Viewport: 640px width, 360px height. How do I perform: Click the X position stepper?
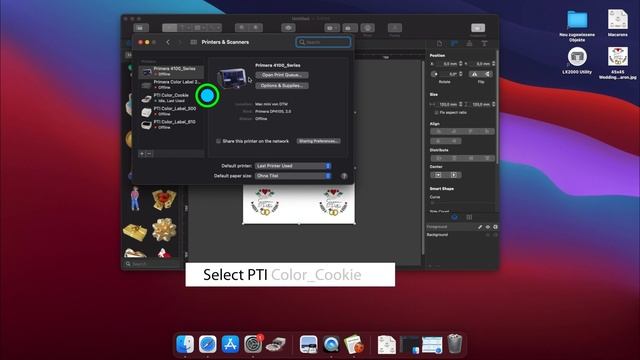pos(461,64)
